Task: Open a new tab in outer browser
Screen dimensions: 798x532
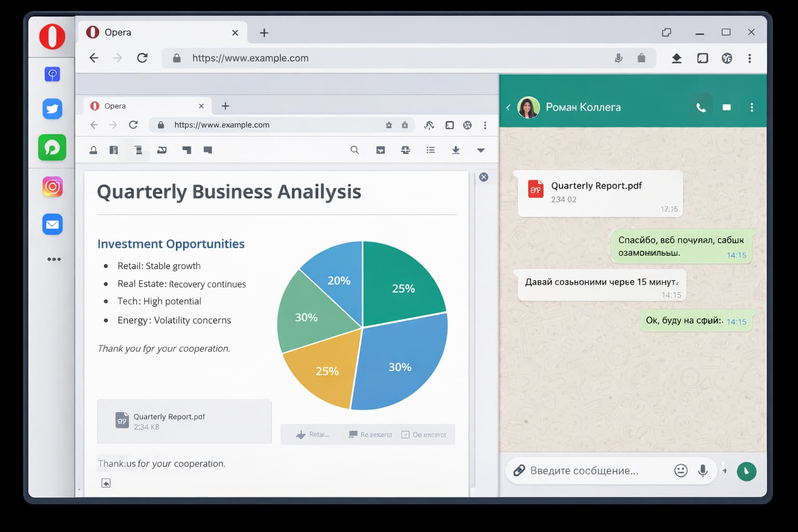Action: coord(264,33)
